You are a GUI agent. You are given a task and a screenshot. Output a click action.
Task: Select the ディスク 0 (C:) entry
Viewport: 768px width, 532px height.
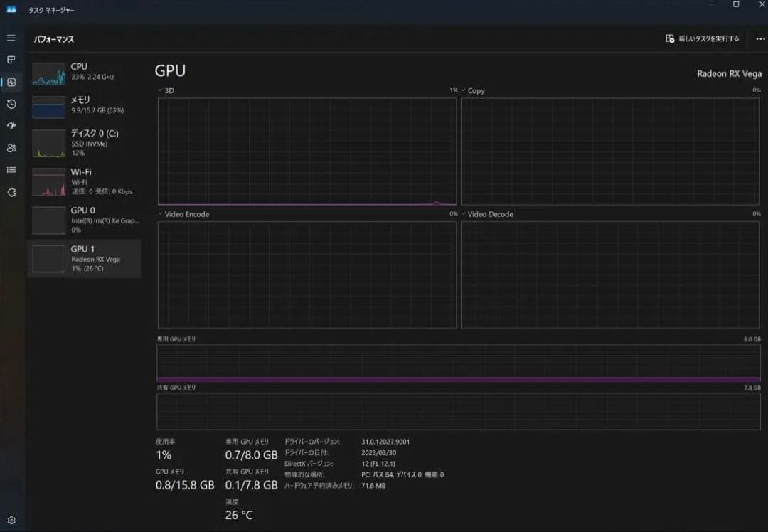[85, 144]
